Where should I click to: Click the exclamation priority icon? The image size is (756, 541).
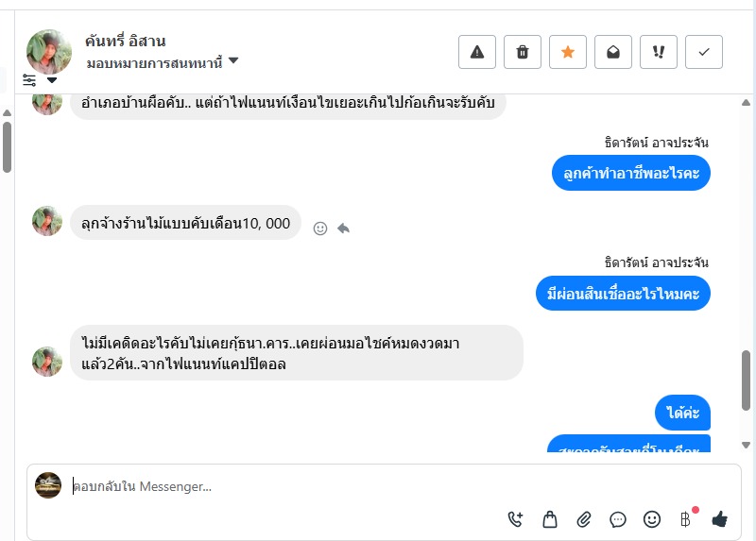coord(659,53)
